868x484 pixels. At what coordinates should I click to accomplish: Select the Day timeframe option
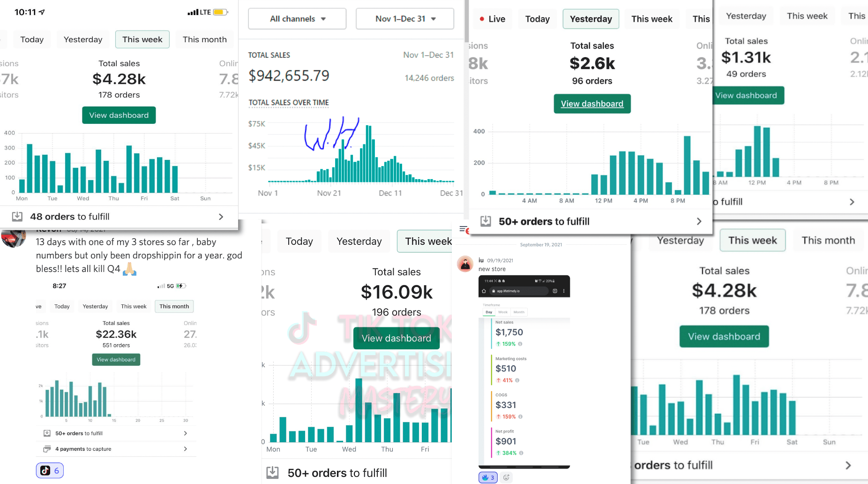pyautogui.click(x=489, y=312)
